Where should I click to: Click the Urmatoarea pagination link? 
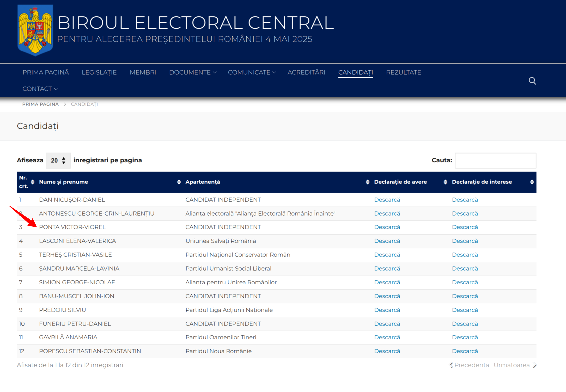[x=512, y=365]
